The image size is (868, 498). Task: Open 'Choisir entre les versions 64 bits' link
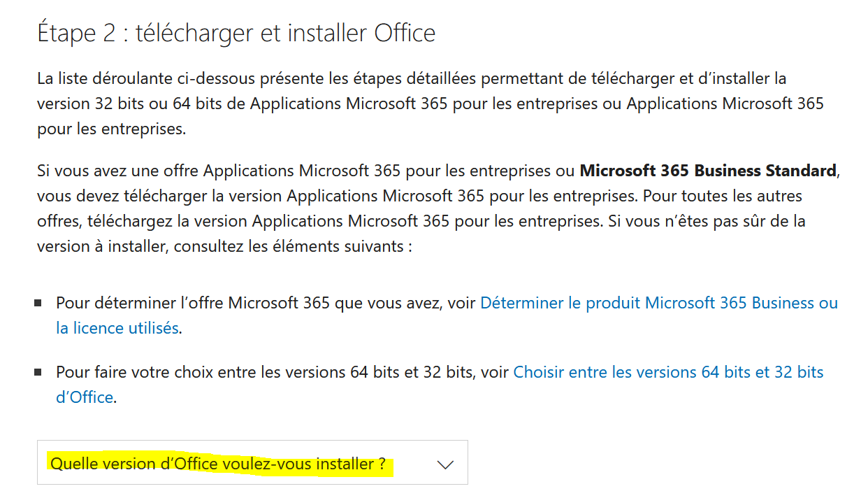[668, 372]
